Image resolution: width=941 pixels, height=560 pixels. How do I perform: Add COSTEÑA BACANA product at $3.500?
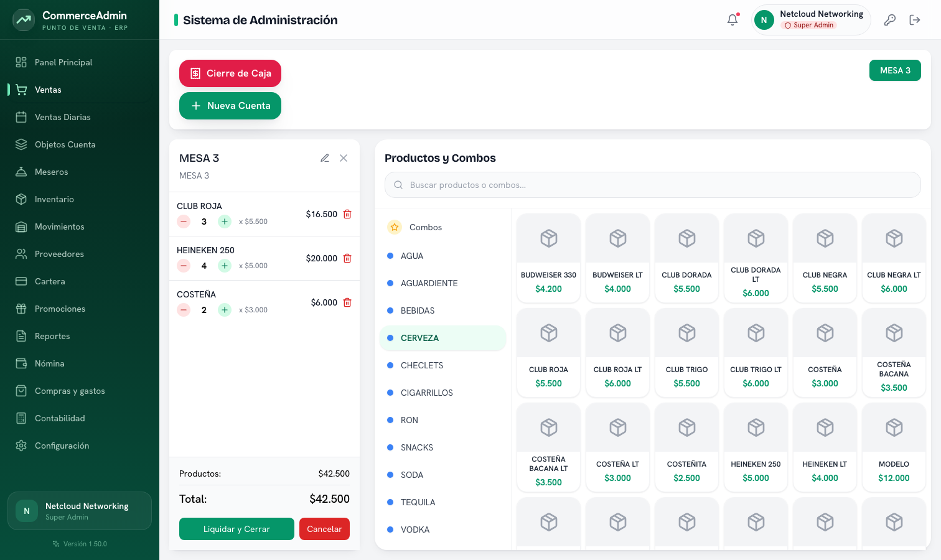[894, 353]
